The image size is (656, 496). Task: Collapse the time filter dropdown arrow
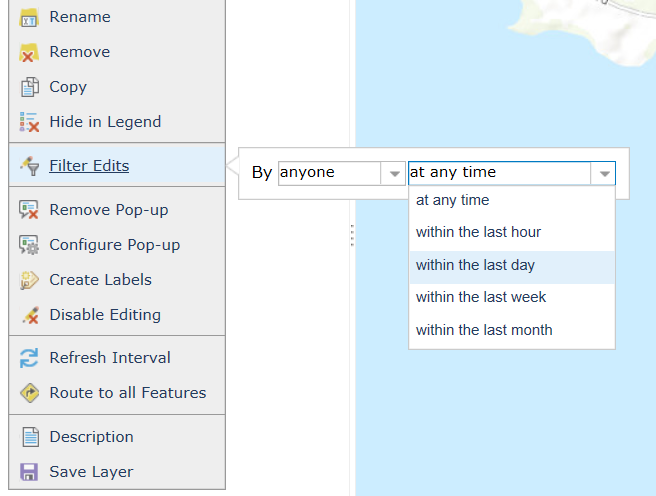[x=604, y=174]
